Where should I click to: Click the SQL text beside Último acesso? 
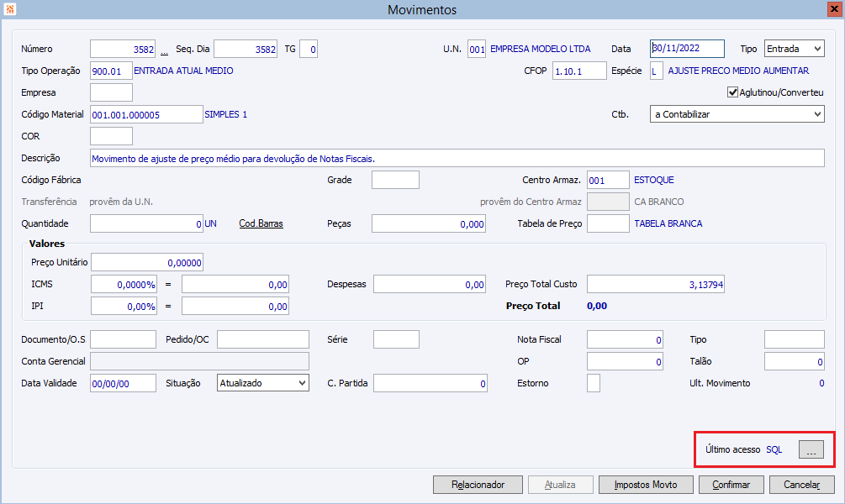(774, 449)
